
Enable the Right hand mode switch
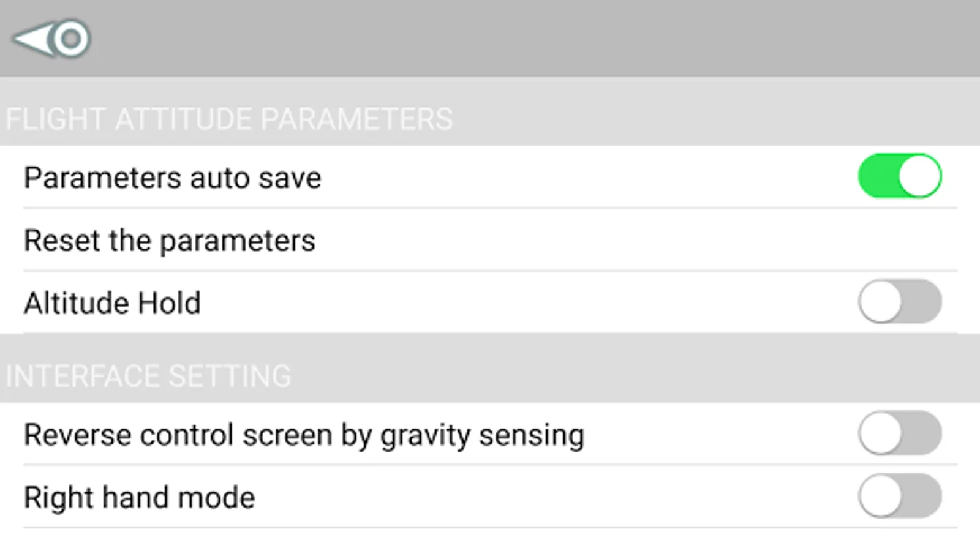click(899, 496)
